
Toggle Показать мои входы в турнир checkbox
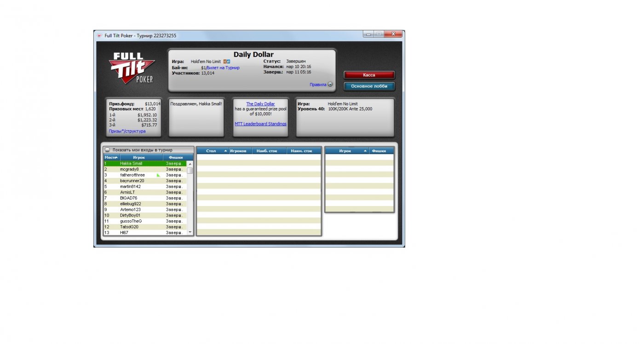click(107, 150)
